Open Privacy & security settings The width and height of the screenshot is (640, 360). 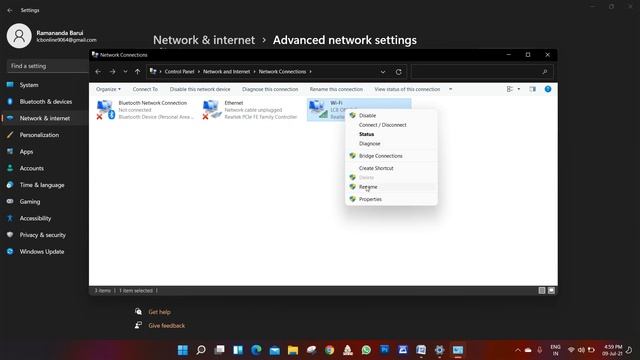[x=44, y=235]
